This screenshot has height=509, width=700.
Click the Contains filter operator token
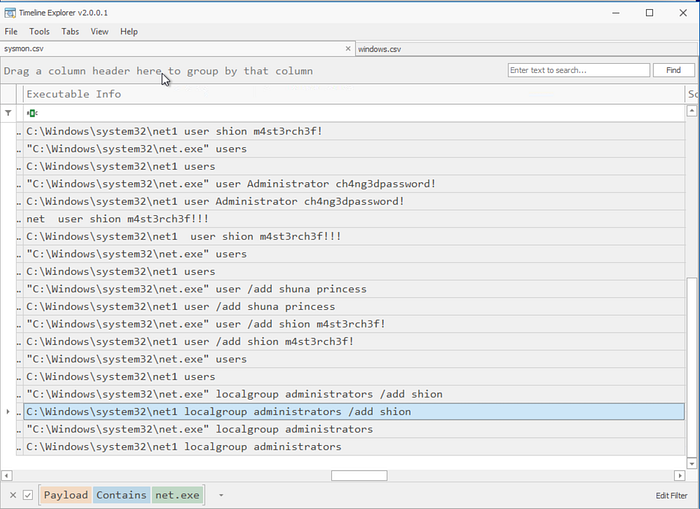121,495
